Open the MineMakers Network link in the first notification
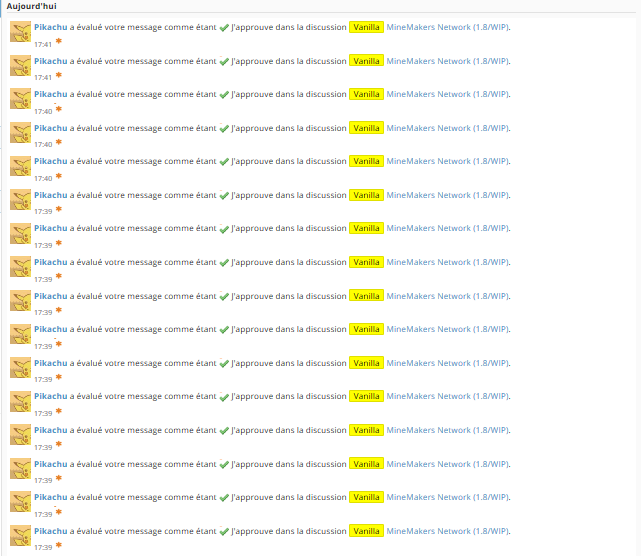This screenshot has width=641, height=556. tap(447, 27)
